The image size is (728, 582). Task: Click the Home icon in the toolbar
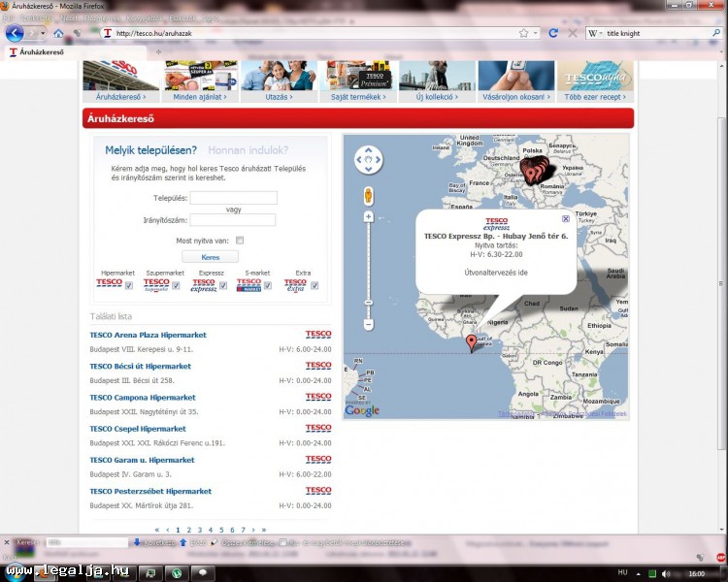[58, 33]
